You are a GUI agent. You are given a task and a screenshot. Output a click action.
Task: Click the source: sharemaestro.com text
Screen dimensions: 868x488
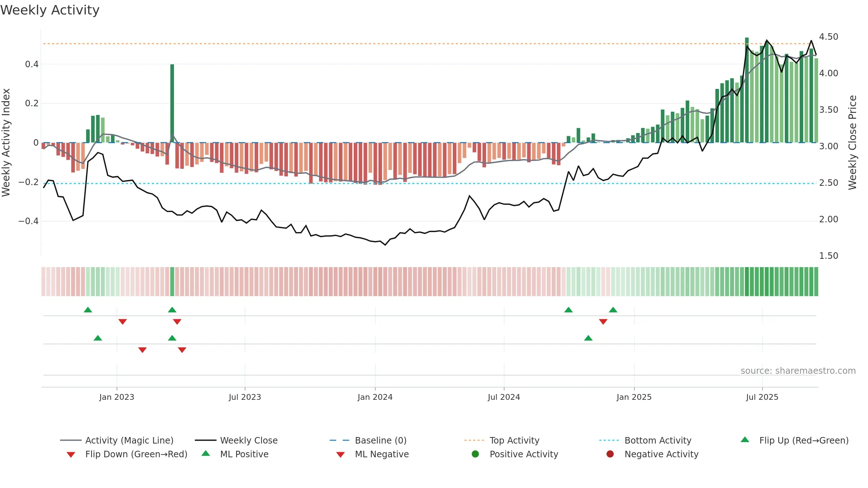(x=798, y=371)
